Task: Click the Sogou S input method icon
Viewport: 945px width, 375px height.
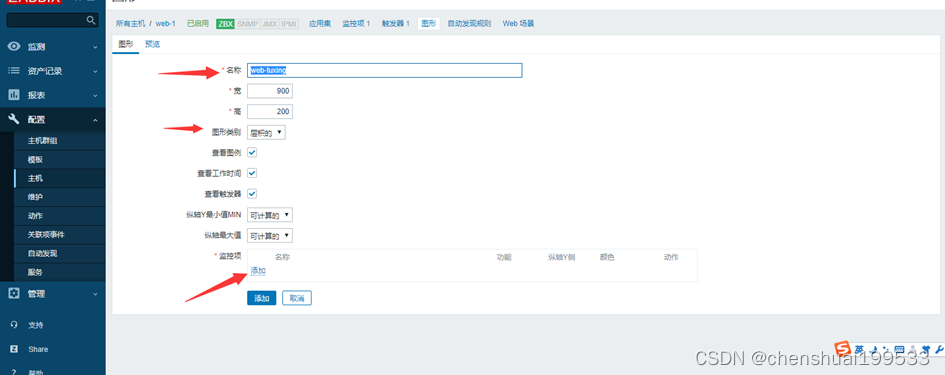Action: [x=843, y=348]
